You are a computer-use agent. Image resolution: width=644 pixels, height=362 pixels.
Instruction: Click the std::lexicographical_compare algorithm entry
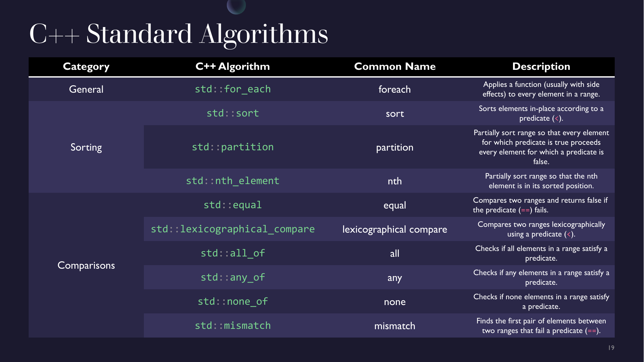pos(232,229)
